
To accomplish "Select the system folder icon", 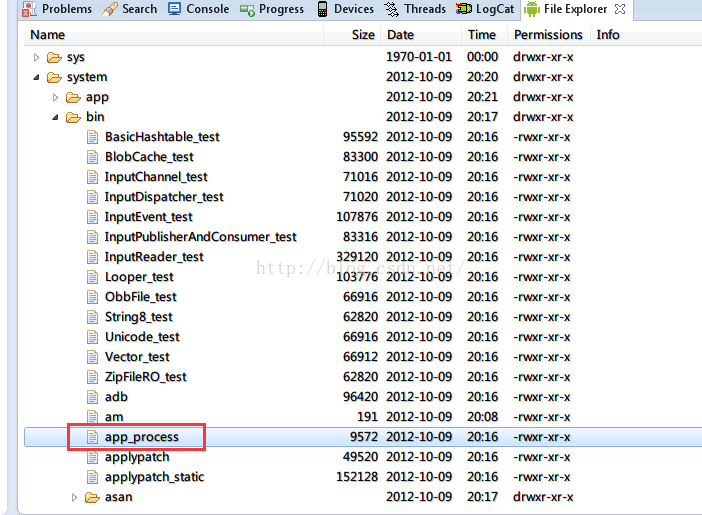I will [x=54, y=77].
